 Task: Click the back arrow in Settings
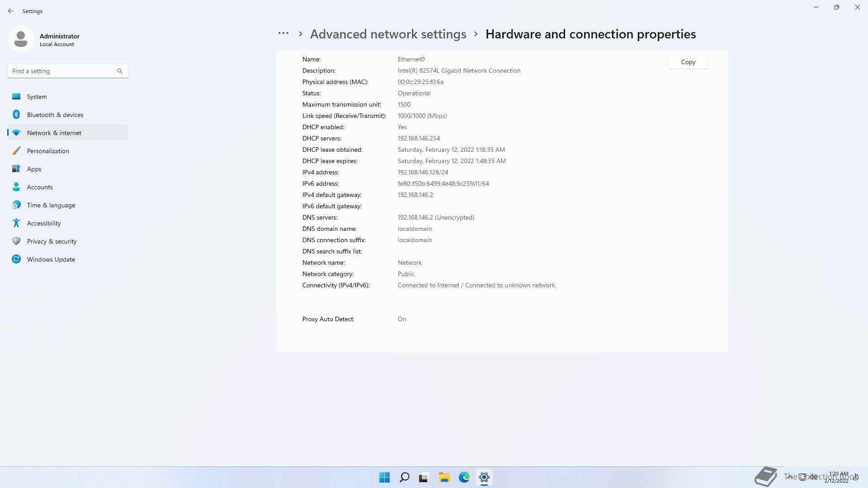coord(11,11)
